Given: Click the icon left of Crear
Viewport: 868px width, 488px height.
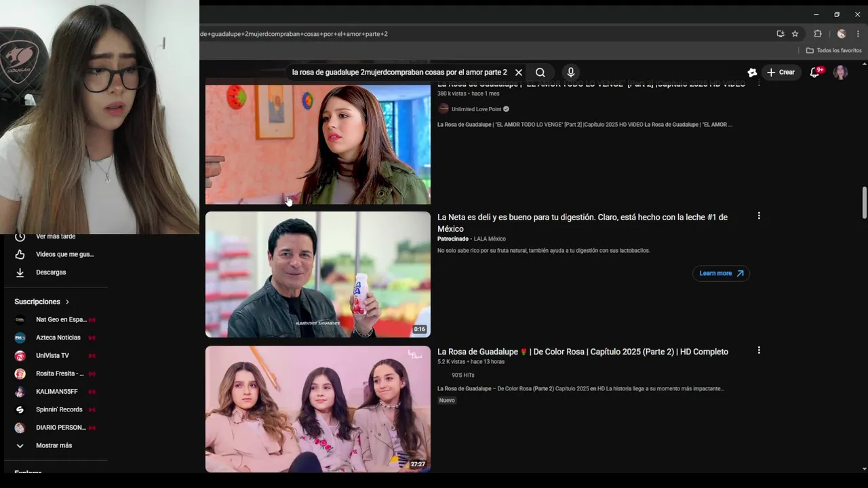Looking at the screenshot, I should coord(752,73).
